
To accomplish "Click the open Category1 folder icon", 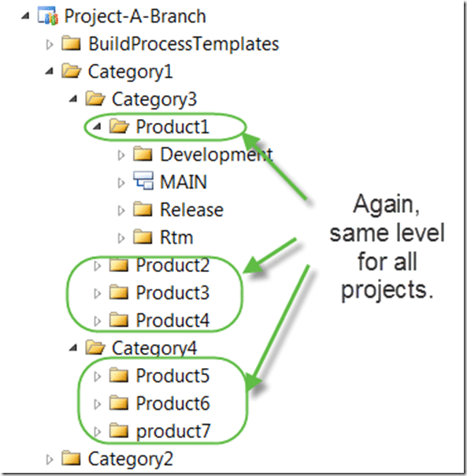I will 72,71.
